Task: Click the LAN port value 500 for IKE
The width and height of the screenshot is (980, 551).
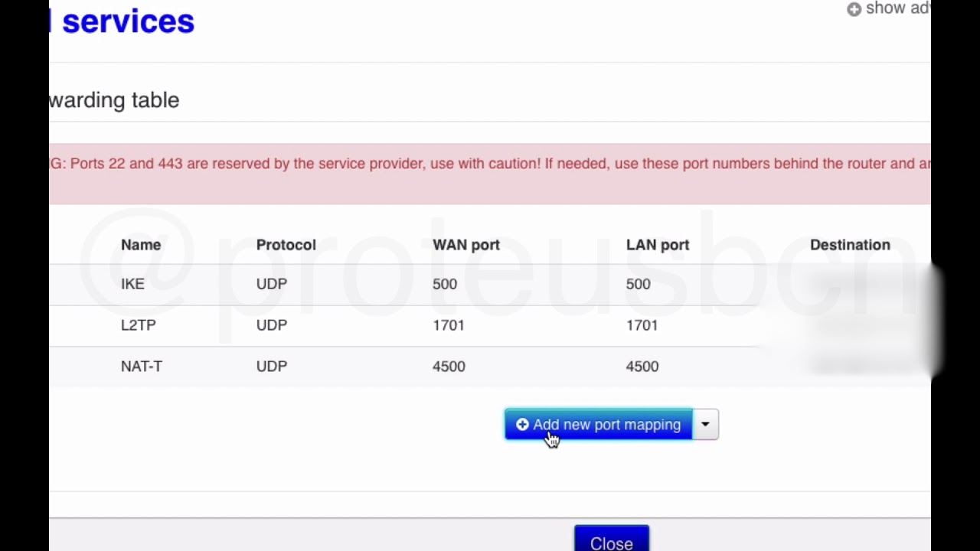Action: point(638,284)
